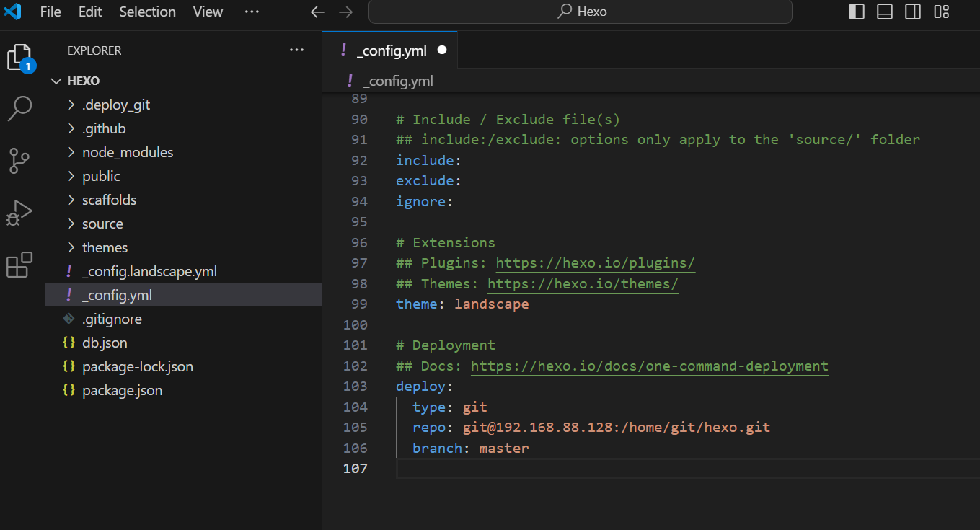Toggle the Primary Side Bar visibility

point(857,12)
